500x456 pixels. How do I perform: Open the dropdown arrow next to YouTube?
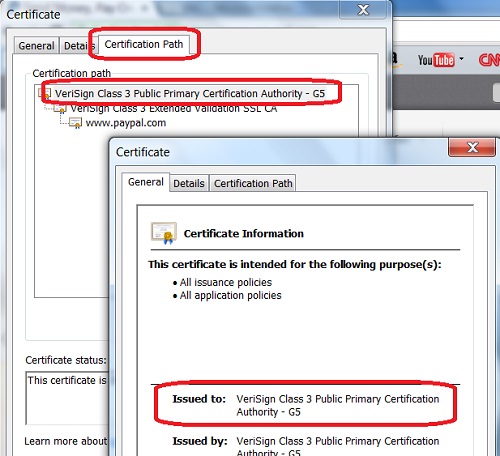pyautogui.click(x=462, y=59)
